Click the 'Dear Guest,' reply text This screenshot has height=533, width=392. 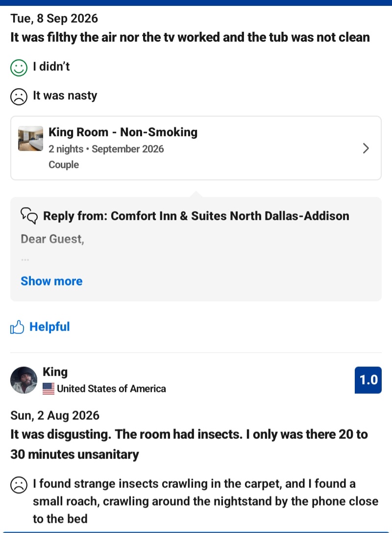coord(52,239)
